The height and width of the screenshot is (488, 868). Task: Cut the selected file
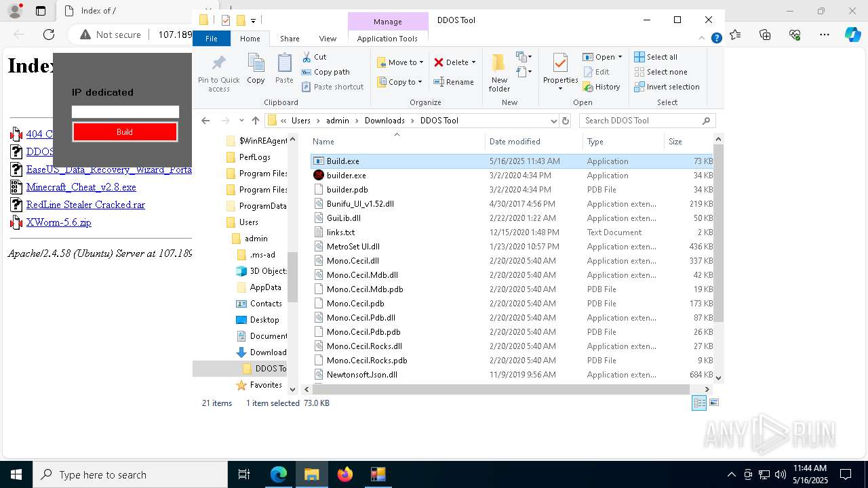[x=314, y=57]
